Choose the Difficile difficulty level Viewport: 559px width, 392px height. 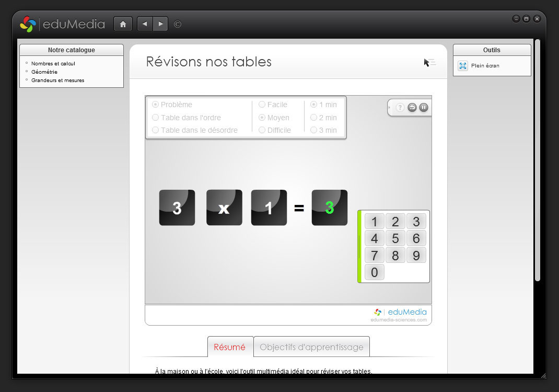(262, 130)
